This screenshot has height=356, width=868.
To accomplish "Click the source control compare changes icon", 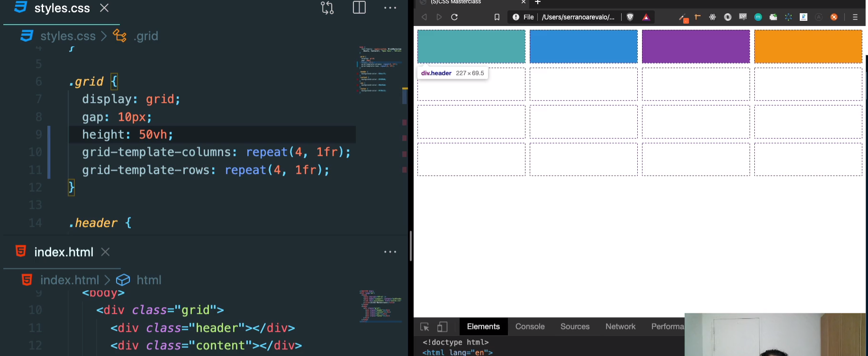I will 327,8.
